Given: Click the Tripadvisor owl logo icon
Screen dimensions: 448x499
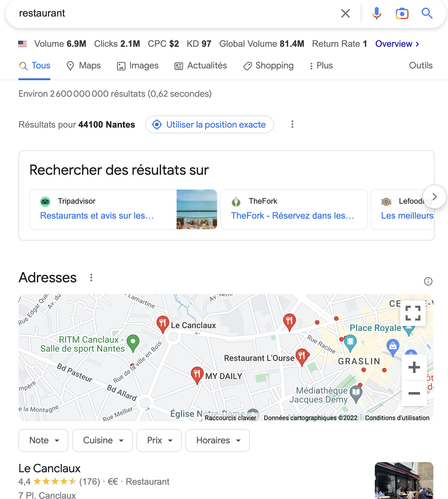Looking at the screenshot, I should point(45,201).
